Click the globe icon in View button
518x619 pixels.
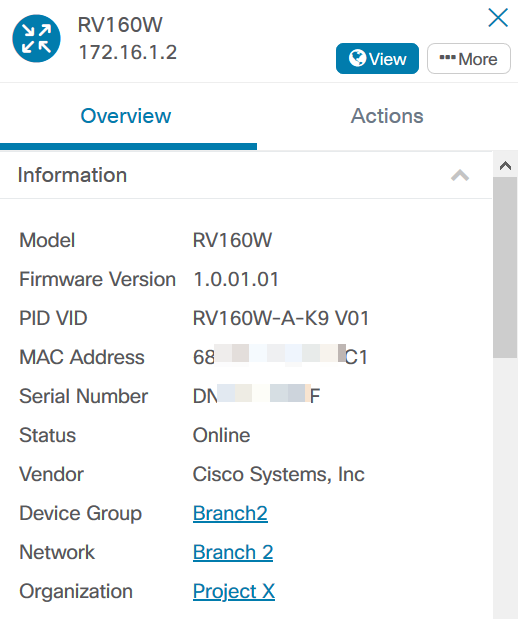pyautogui.click(x=358, y=58)
